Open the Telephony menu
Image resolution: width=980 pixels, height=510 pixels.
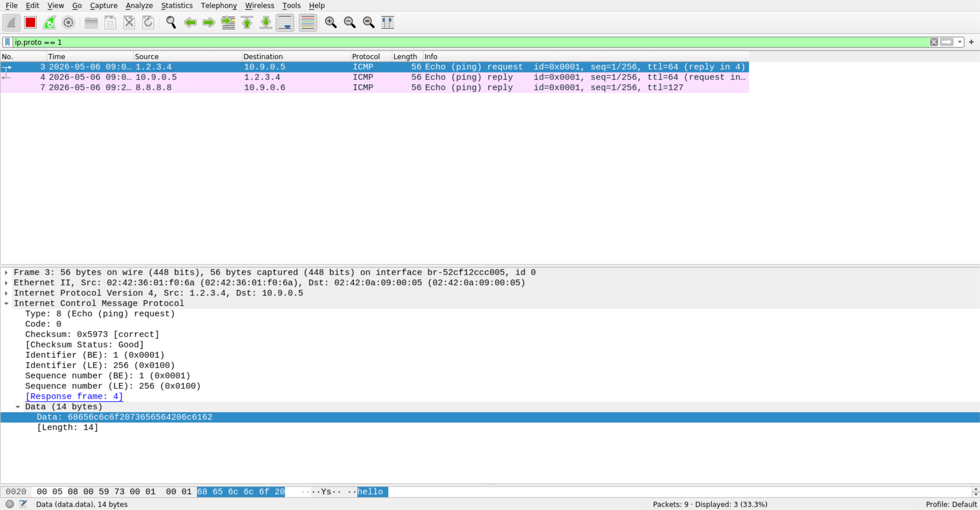(219, 5)
